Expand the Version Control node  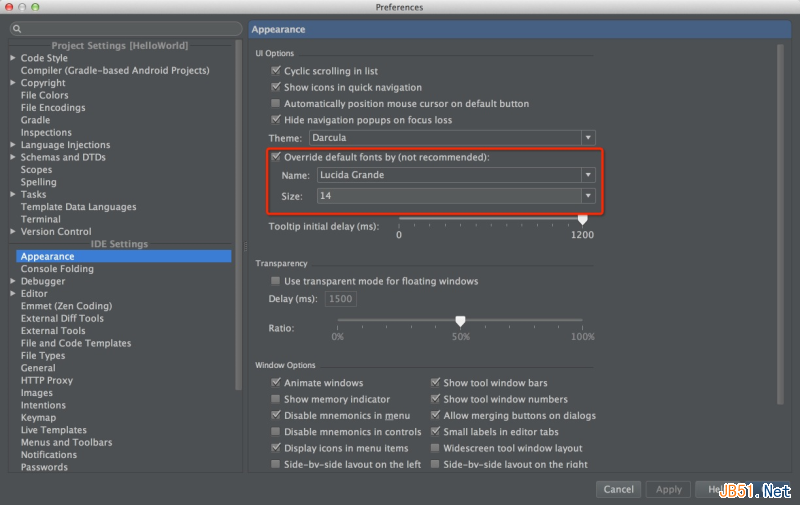point(13,232)
